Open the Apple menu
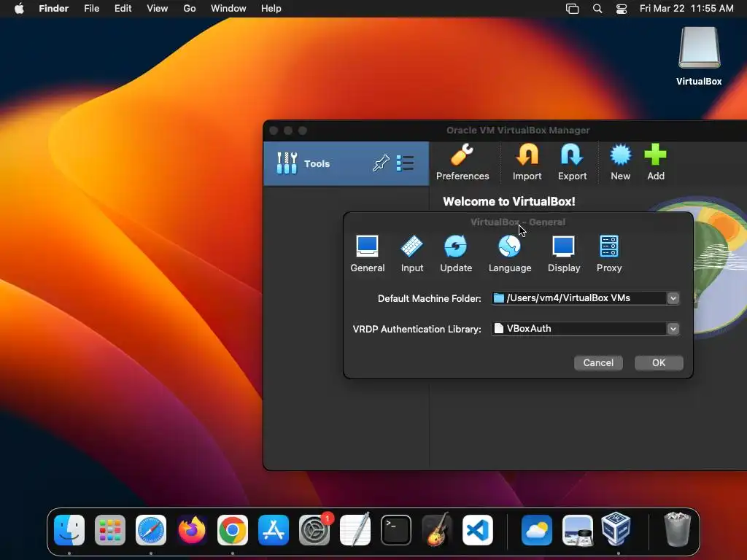 tap(19, 9)
